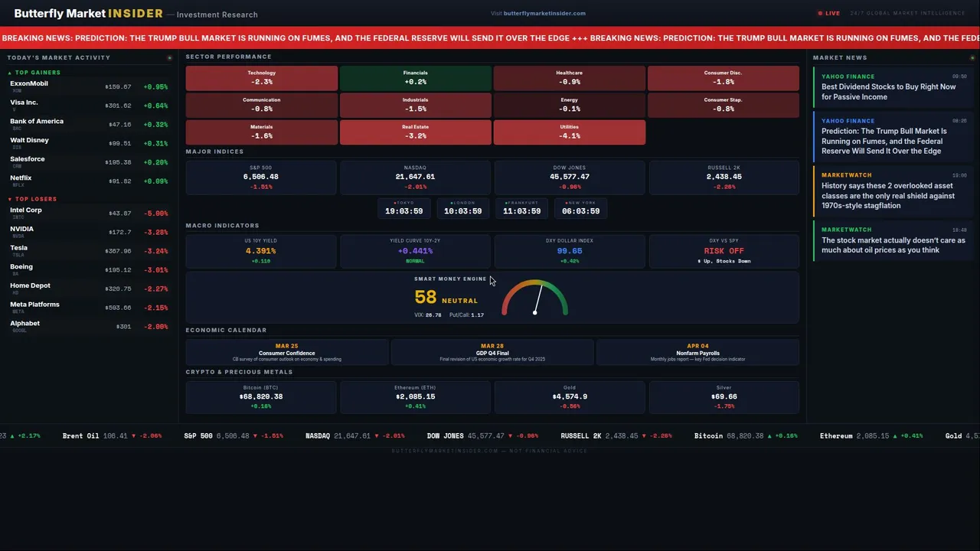Select the Financials sector tile

tap(416, 78)
